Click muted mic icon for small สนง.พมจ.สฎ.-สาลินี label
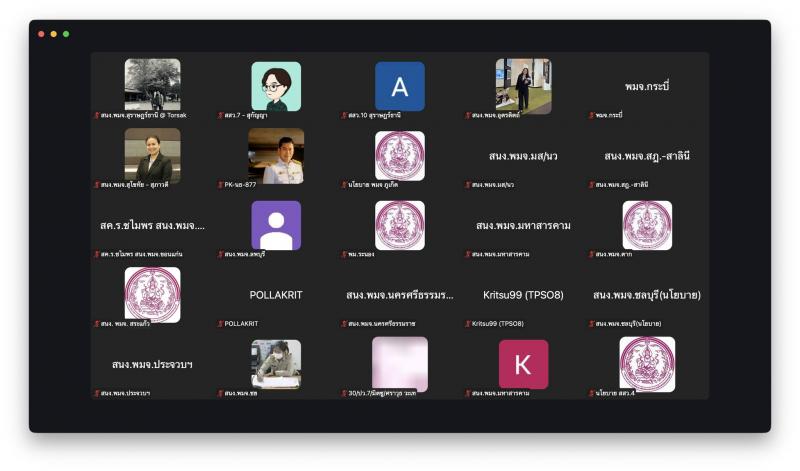 click(592, 185)
